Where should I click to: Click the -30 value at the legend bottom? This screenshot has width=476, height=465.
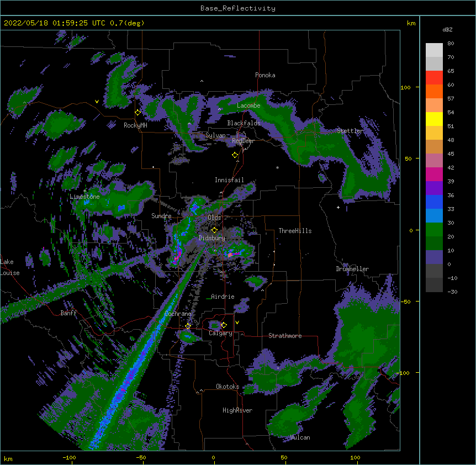452,292
